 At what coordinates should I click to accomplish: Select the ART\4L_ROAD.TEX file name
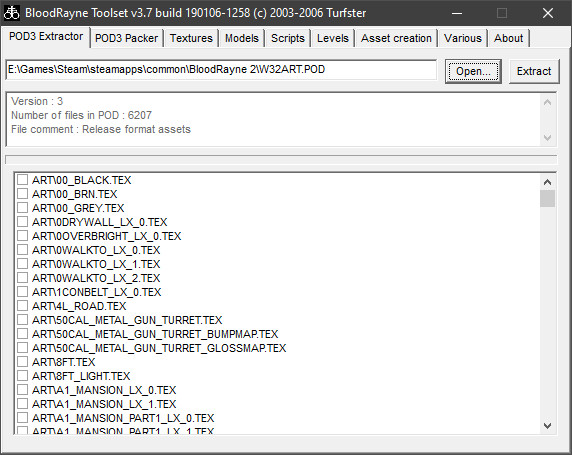pyautogui.click(x=79, y=306)
